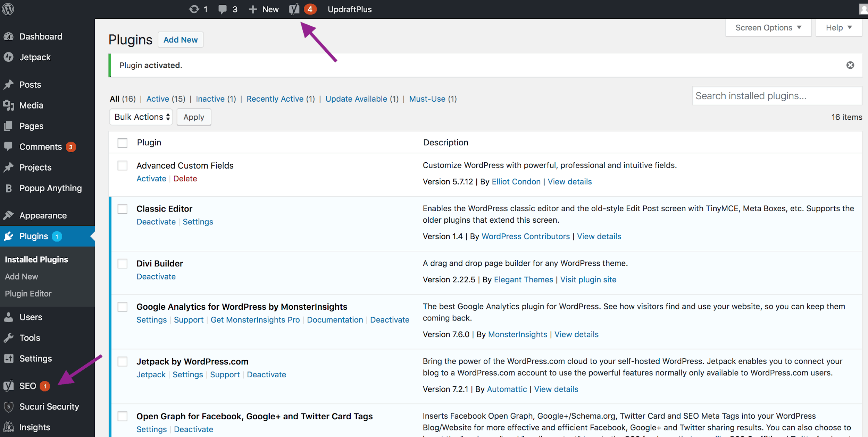Open the Yoast SEO icon in admin bar
This screenshot has width=868, height=437.
(294, 9)
